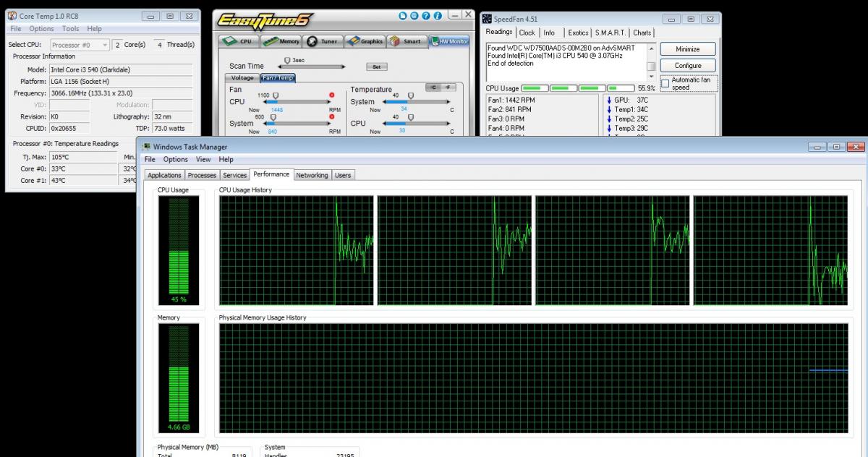Open the Help menu in Core Temp
The height and width of the screenshot is (457, 868).
pos(95,29)
